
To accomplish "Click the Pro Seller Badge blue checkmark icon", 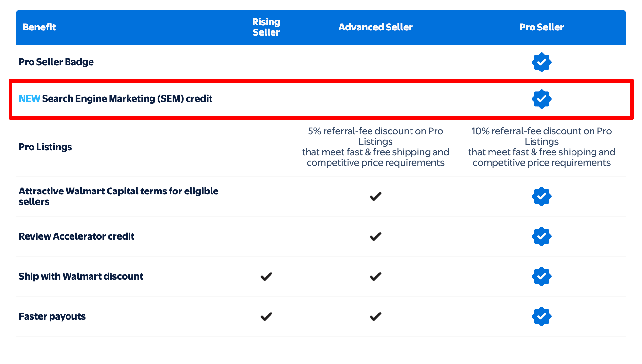I will click(x=541, y=62).
